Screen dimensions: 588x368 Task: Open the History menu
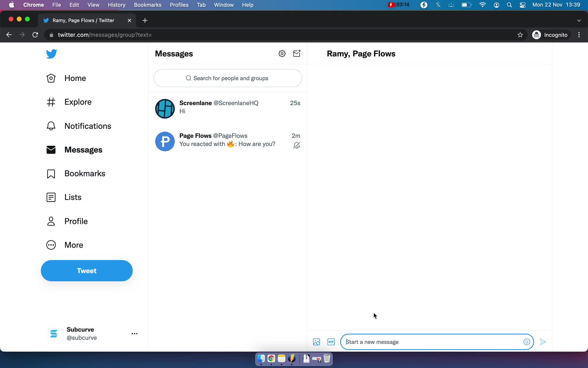[116, 5]
